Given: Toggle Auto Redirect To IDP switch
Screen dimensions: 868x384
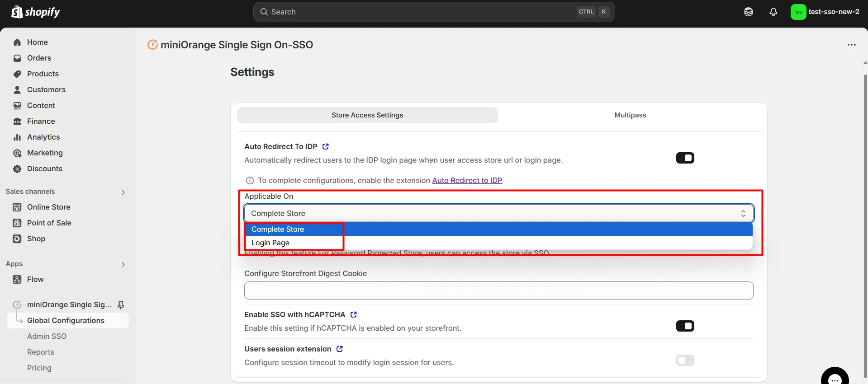Looking at the screenshot, I should 685,158.
